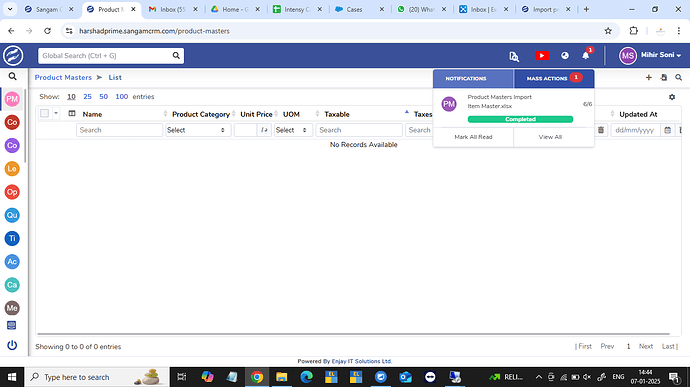This screenshot has width=690, height=387.
Task: Click the notification bell icon
Action: [x=586, y=56]
